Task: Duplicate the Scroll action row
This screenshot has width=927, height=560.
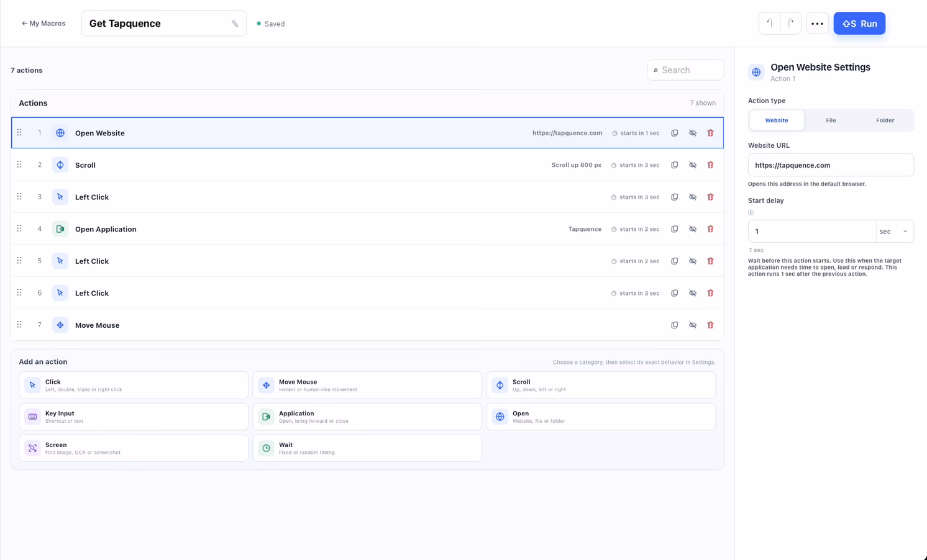Action: click(674, 165)
